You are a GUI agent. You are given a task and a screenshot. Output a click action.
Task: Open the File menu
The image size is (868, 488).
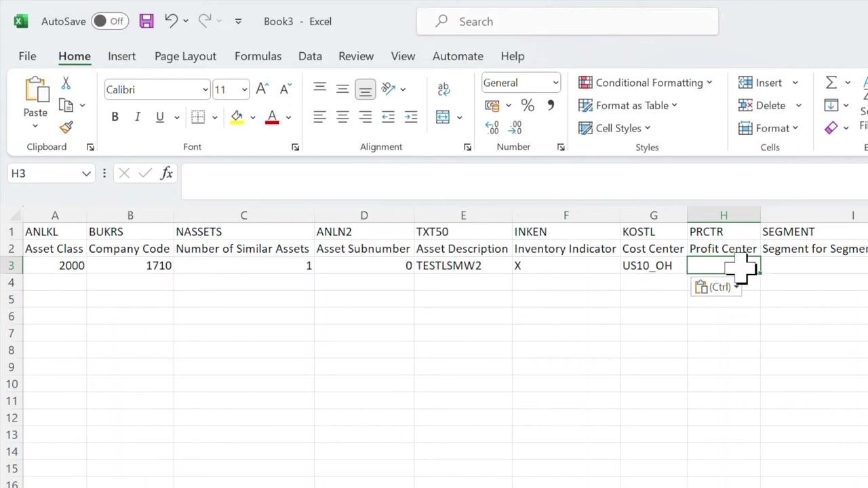point(27,56)
